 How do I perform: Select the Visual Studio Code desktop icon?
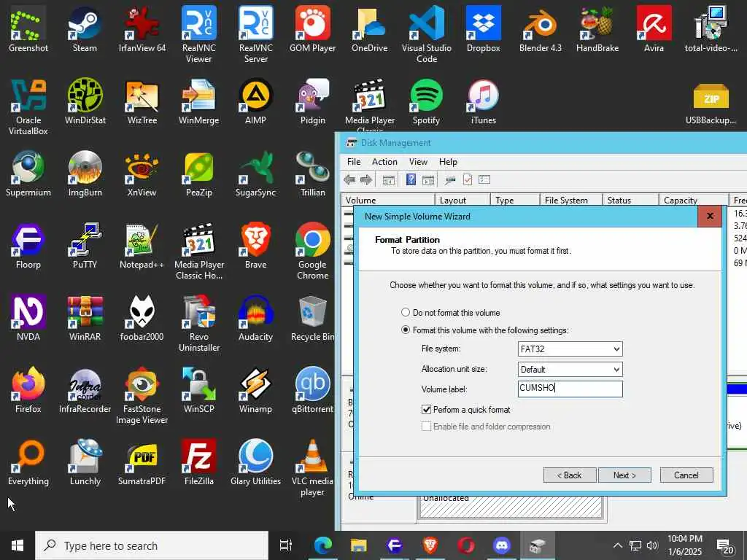click(426, 35)
